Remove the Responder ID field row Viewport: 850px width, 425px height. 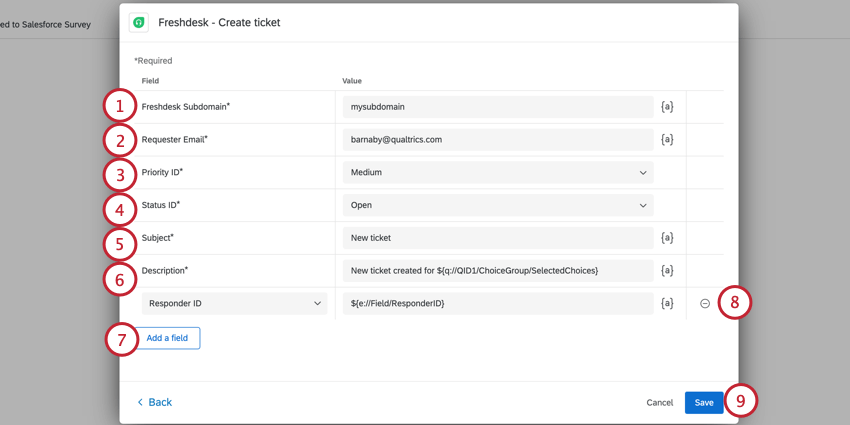pyautogui.click(x=705, y=303)
